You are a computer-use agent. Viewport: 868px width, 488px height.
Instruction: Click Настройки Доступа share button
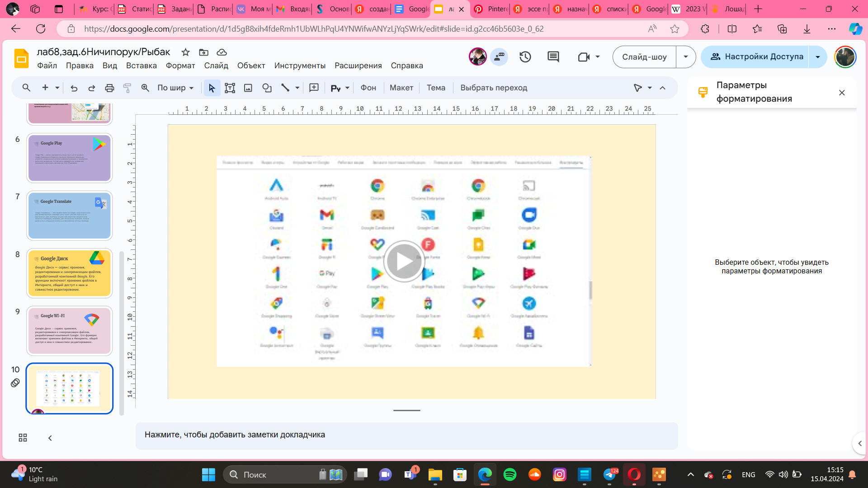[755, 57]
